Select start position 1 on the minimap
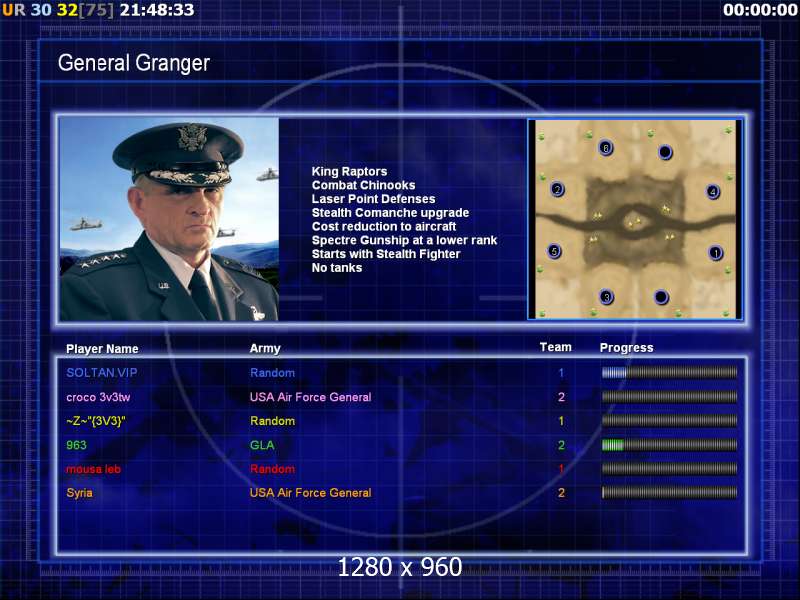 click(716, 253)
